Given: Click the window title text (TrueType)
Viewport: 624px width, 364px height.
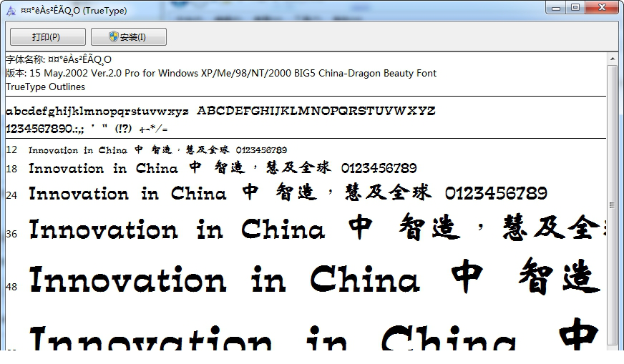Looking at the screenshot, I should click(74, 11).
